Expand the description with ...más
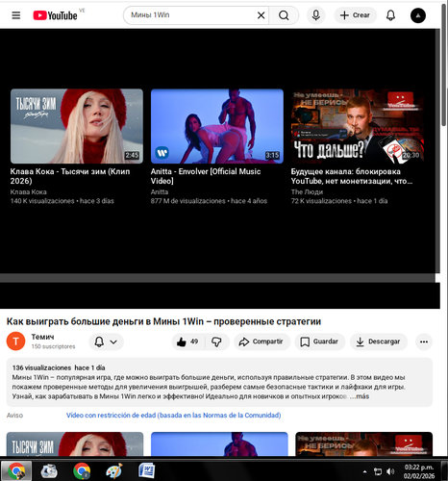This screenshot has height=481, width=448. [x=360, y=396]
